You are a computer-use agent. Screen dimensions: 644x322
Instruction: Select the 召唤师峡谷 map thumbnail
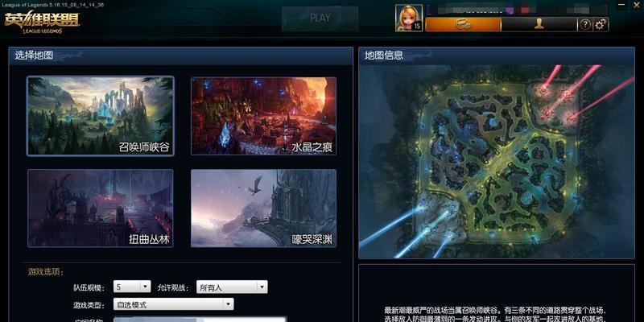101,116
